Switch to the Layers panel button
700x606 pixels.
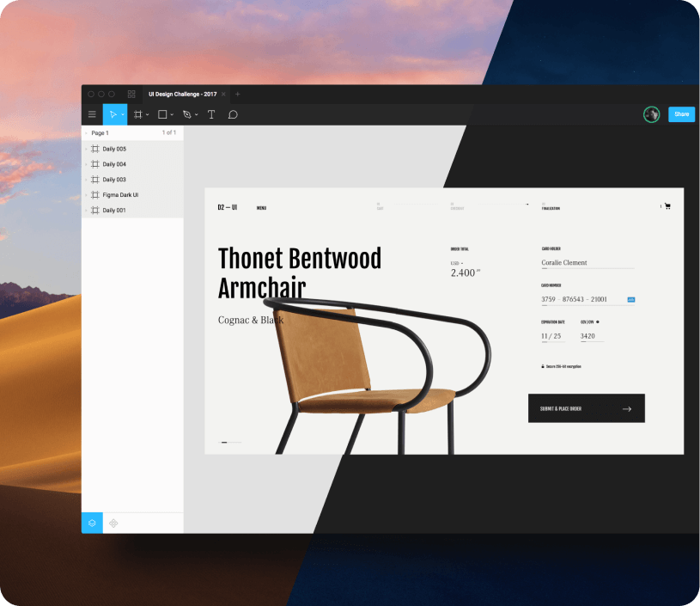[92, 523]
